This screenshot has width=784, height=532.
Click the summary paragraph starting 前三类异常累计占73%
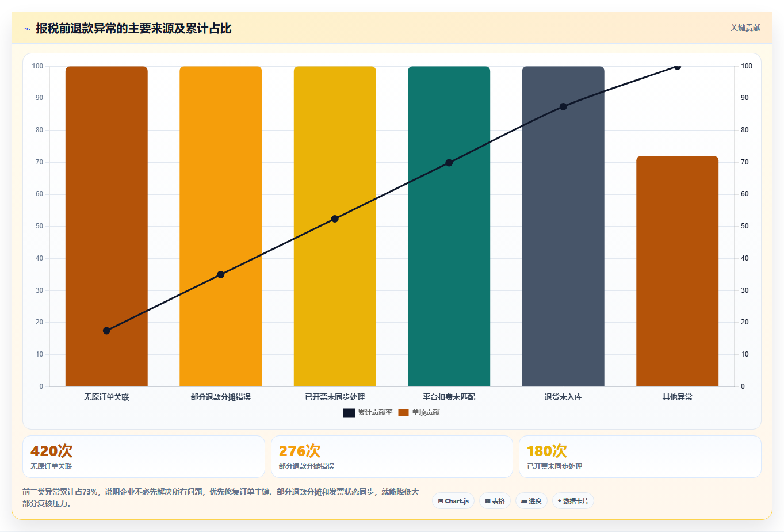[221, 497]
